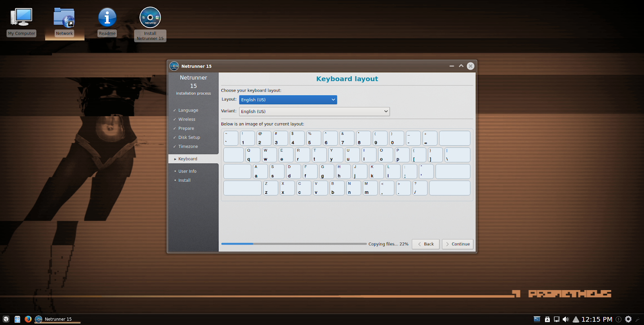This screenshot has width=644, height=325.
Task: Select the Language step in the sidebar
Action: pyautogui.click(x=188, y=110)
